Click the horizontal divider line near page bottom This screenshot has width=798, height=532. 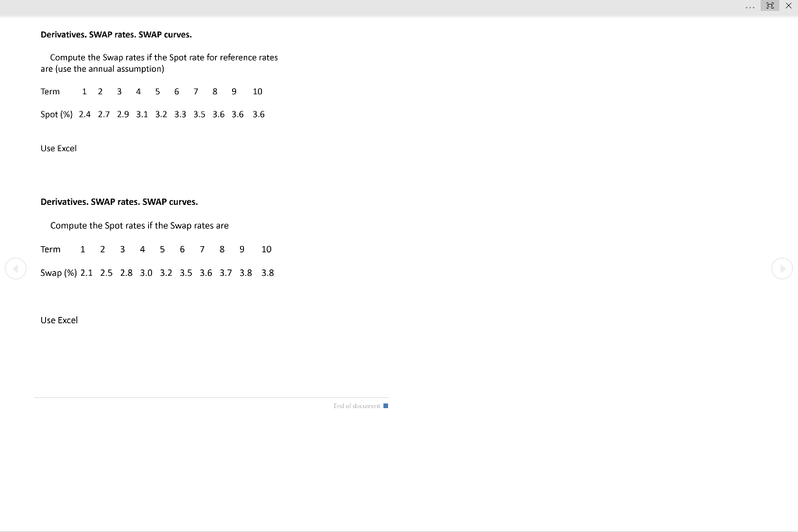tap(210, 396)
